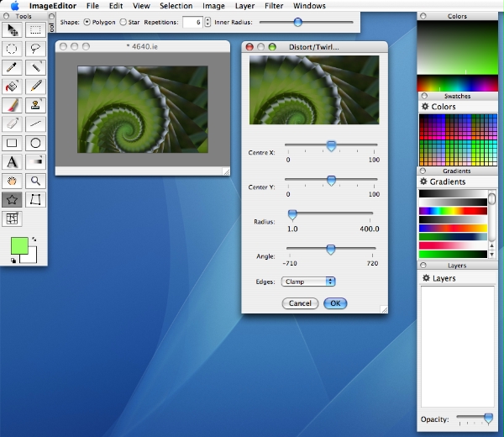Image resolution: width=504 pixels, height=437 pixels.
Task: Open the Layers panel gear menu
Action: point(424,277)
